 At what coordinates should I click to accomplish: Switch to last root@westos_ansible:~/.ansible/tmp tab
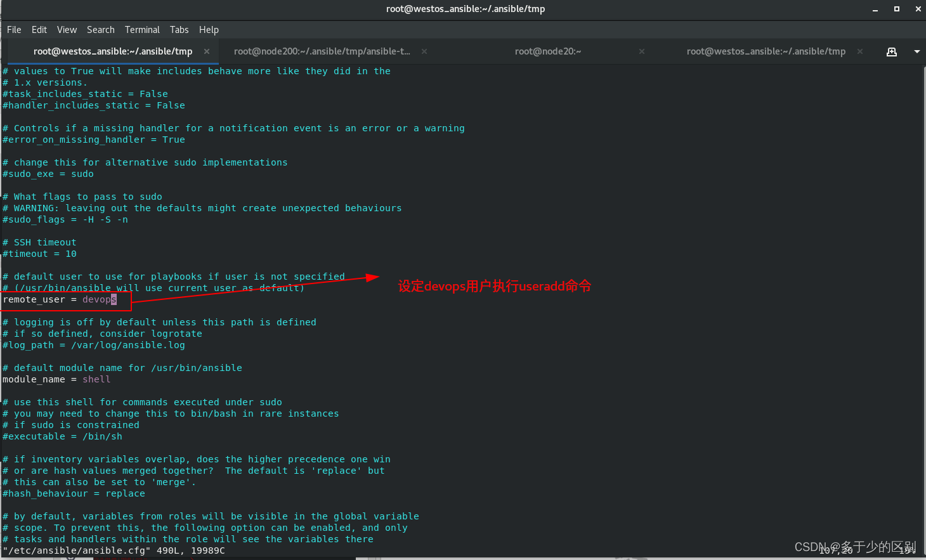(x=766, y=51)
